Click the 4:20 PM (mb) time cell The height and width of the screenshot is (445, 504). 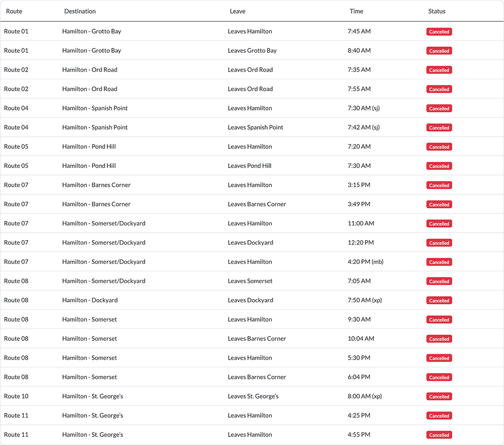pyautogui.click(x=365, y=261)
